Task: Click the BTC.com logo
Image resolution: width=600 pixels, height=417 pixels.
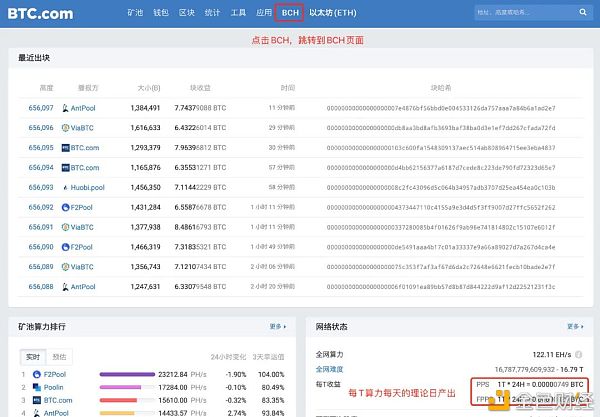Action: click(40, 13)
